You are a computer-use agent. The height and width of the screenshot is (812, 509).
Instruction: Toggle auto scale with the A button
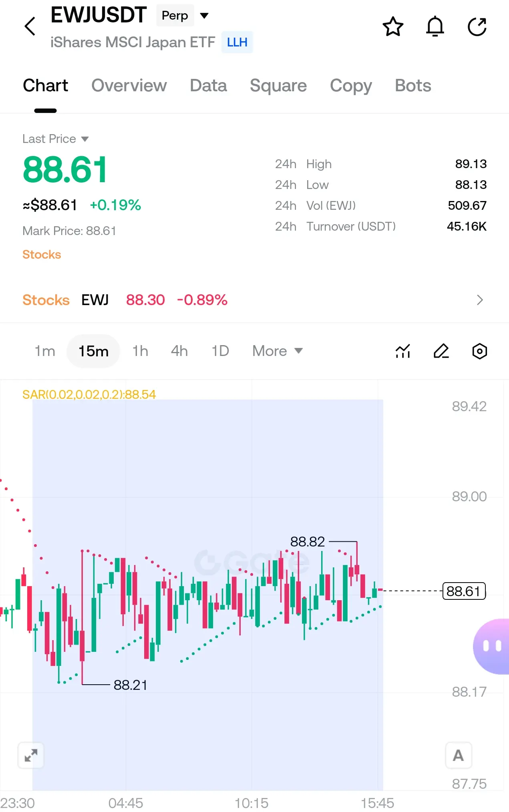coord(459,756)
